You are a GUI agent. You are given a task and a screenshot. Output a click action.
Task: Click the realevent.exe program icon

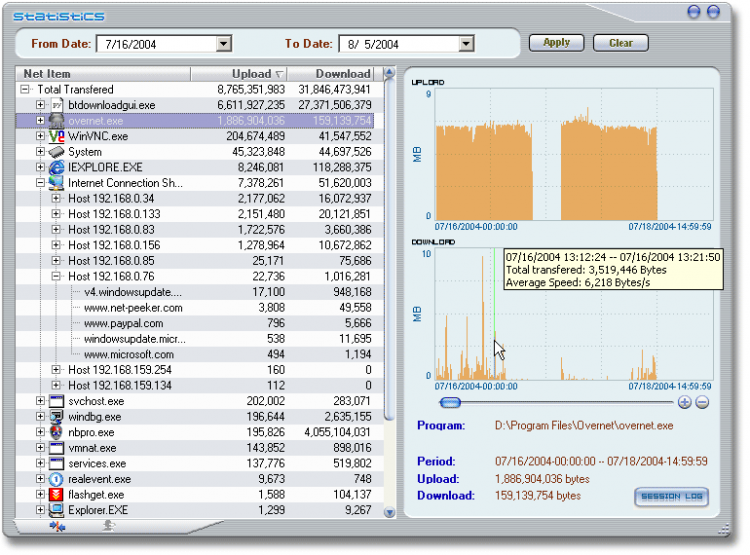[57, 479]
